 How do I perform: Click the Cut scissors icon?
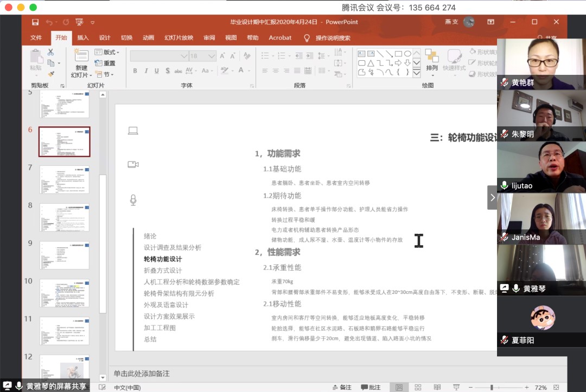50,52
